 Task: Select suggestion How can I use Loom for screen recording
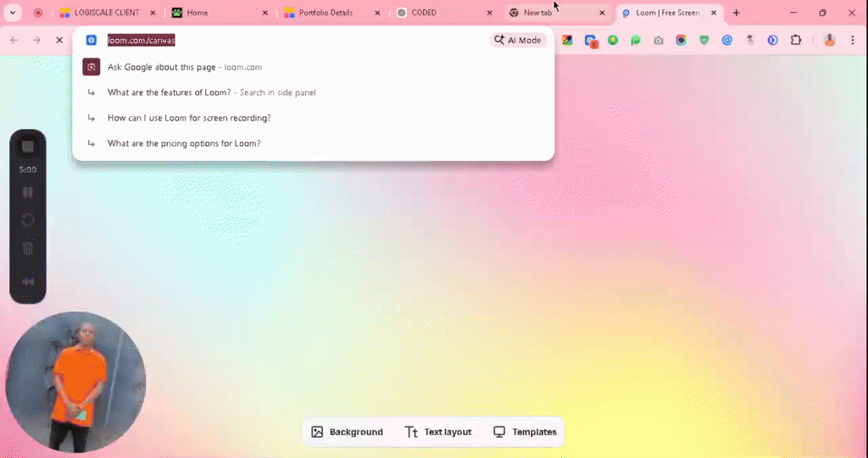pos(314,118)
